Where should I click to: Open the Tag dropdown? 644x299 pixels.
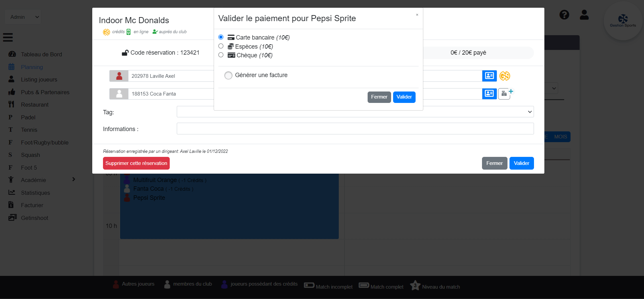pyautogui.click(x=355, y=112)
